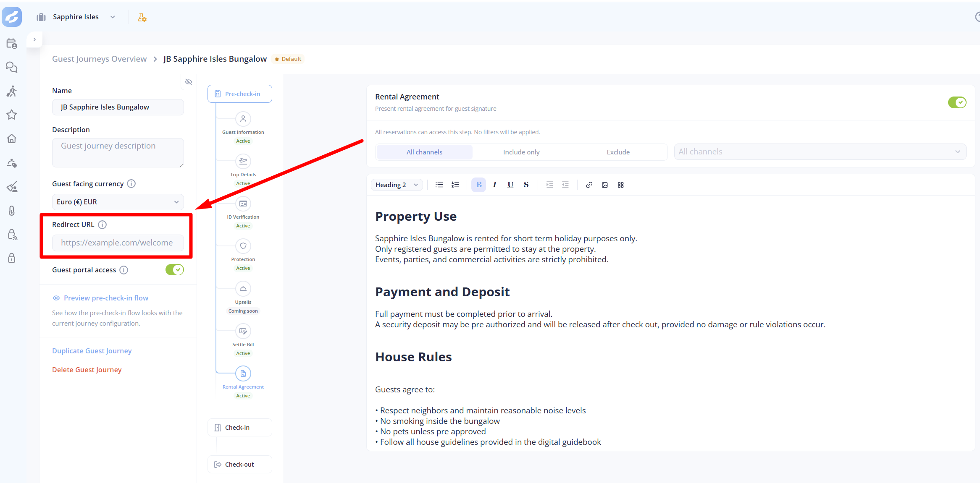Click the Guest portal access info icon
Screen dimensions: 980x483
123,270
